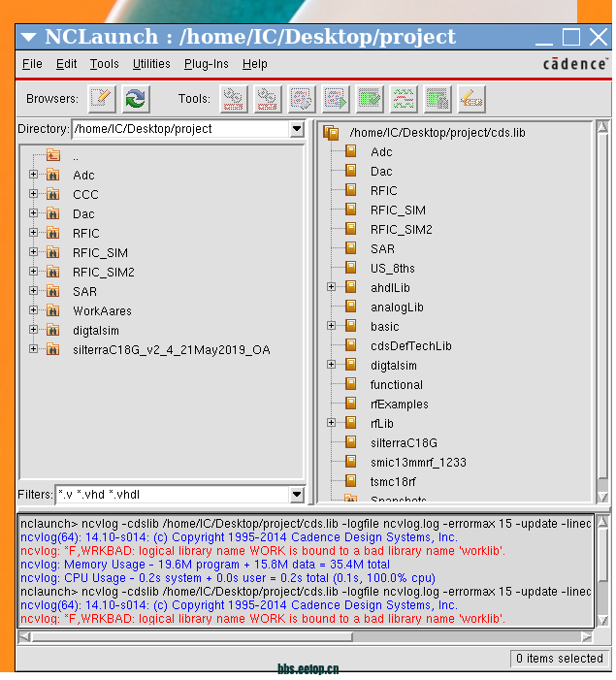Screen dimensions: 616x680
Task: Expand the RFIC_SIM folder in directory tree
Action: 33,252
